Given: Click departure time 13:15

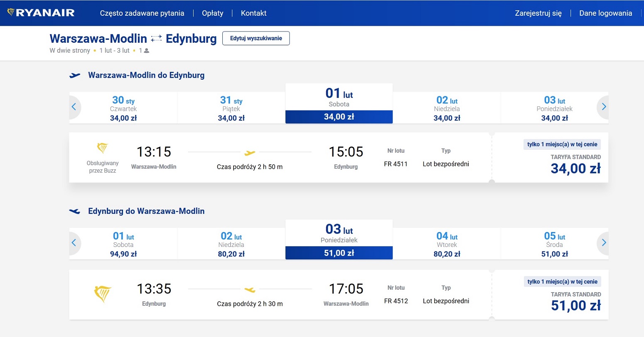Looking at the screenshot, I should coord(154,152).
